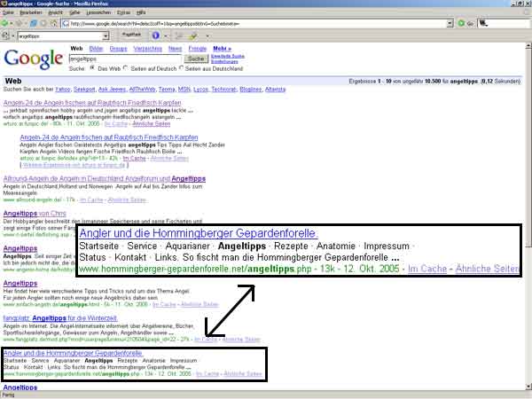Click the Google page search field with 'angeltipps'

(125, 59)
